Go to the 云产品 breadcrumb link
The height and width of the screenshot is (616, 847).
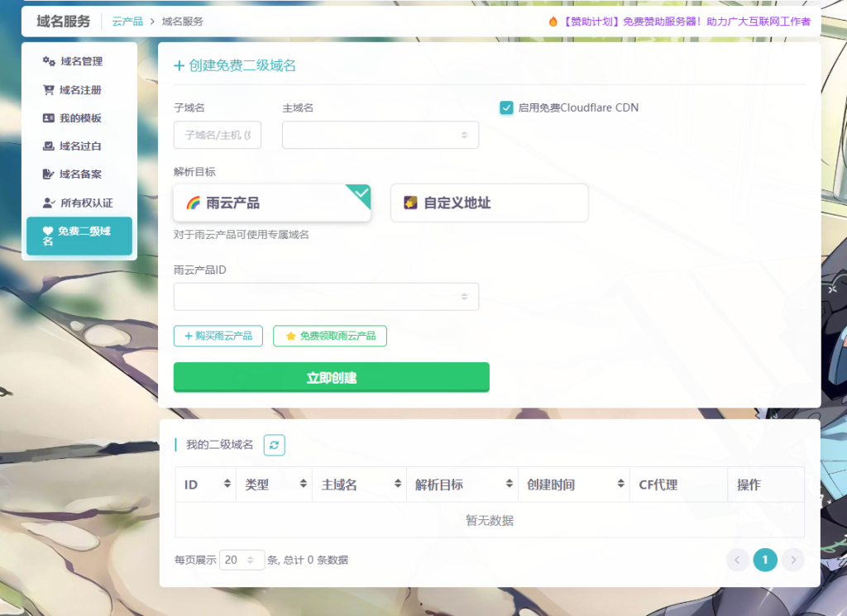[x=127, y=21]
